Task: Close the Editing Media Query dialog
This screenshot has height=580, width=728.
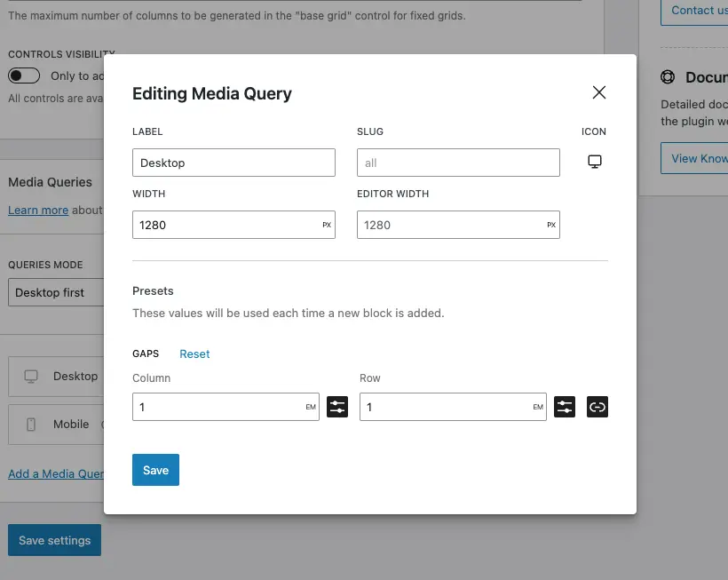Action: [x=598, y=92]
